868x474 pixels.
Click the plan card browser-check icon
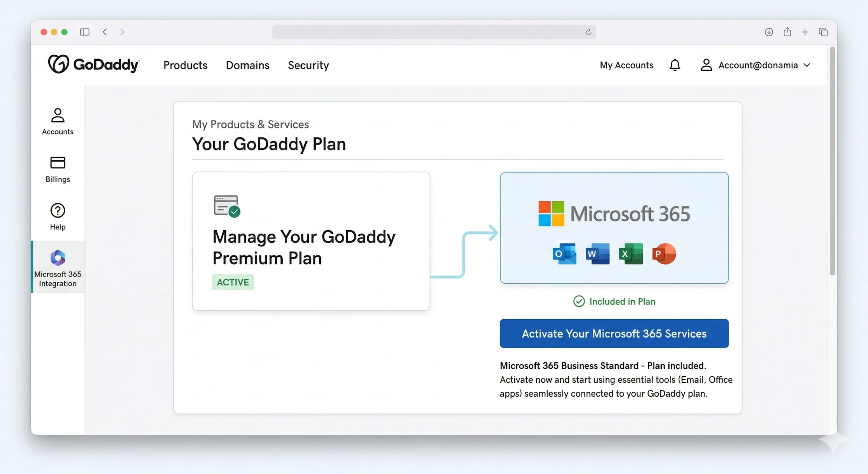pos(227,206)
